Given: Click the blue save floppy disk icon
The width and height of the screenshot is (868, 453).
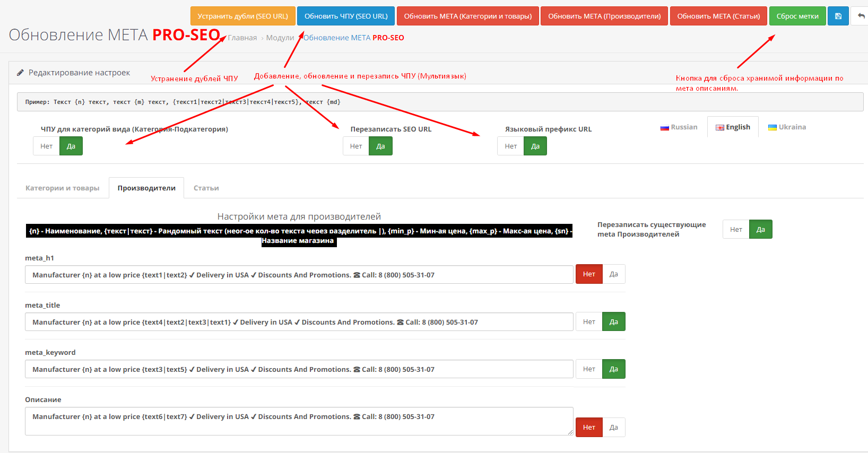Looking at the screenshot, I should (x=838, y=16).
